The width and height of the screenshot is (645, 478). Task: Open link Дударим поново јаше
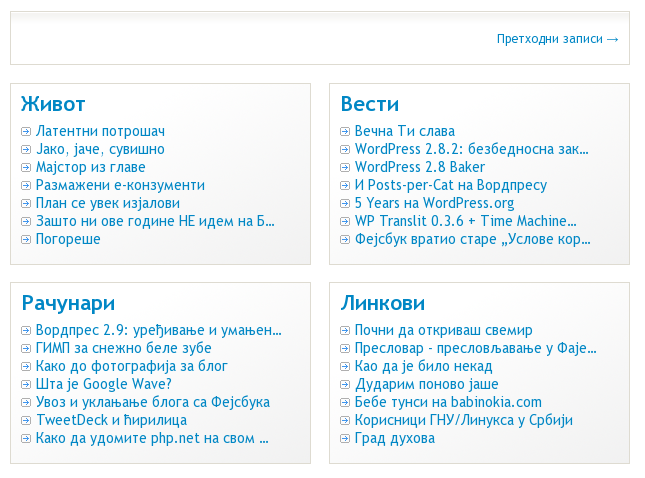tap(427, 384)
